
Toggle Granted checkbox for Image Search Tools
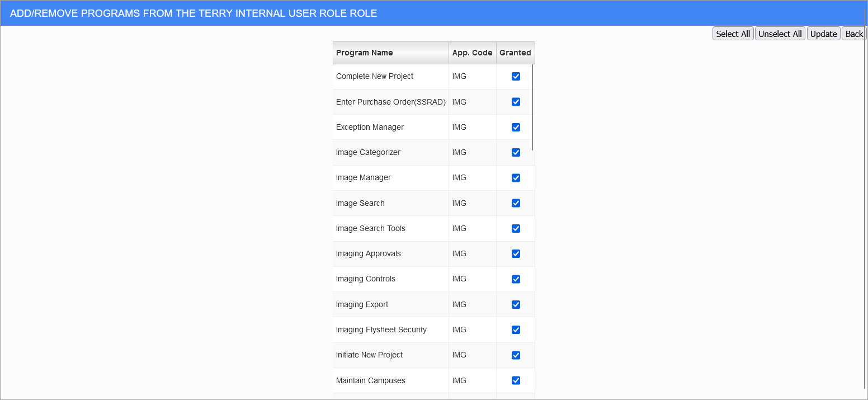[516, 228]
